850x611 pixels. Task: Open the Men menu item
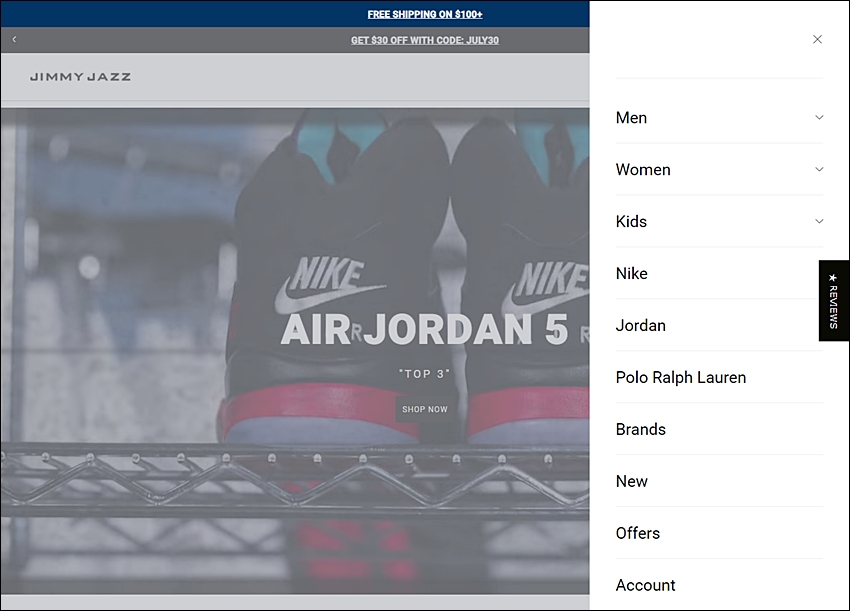pos(632,118)
